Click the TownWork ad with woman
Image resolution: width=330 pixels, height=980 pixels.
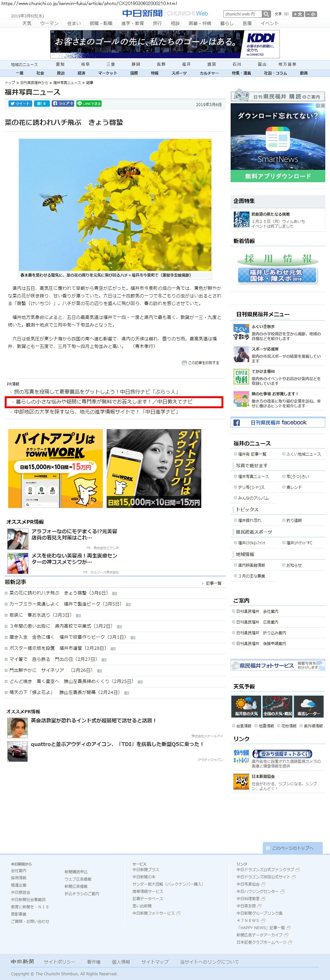point(154,468)
